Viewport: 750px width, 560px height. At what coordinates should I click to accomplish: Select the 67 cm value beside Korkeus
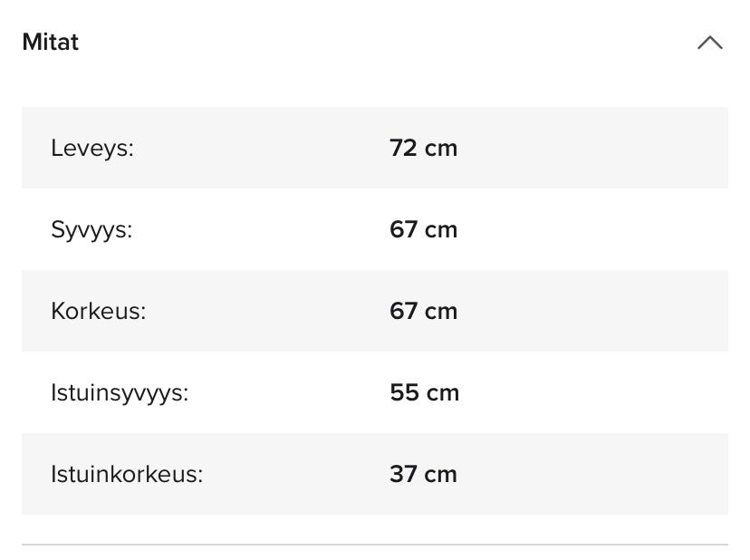[423, 311]
